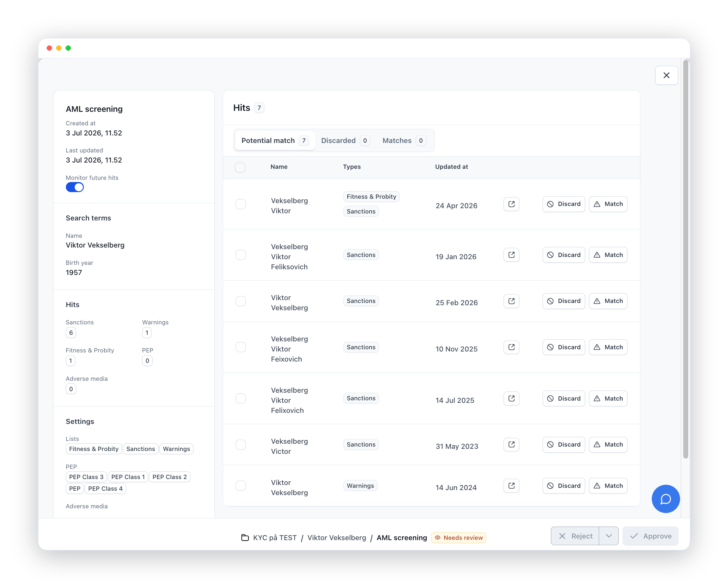The height and width of the screenshot is (588, 728).
Task: Click the 31 May 2023 date cell
Action: tap(457, 446)
